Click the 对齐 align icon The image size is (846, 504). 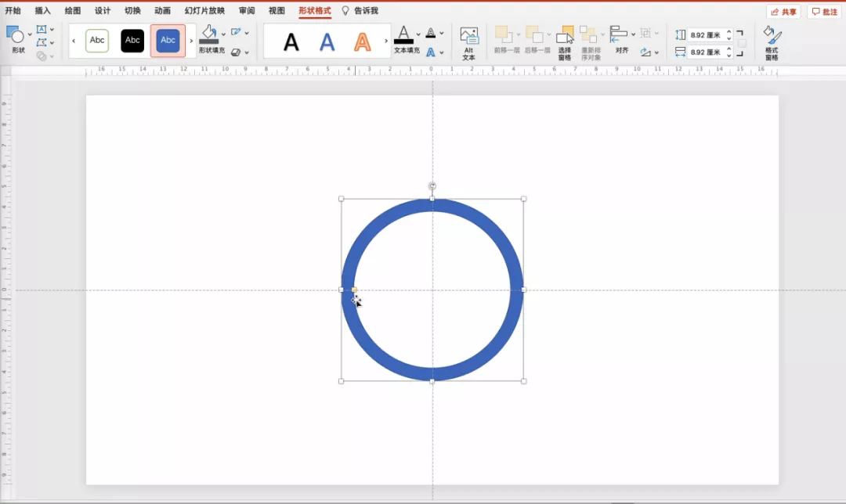[618, 34]
